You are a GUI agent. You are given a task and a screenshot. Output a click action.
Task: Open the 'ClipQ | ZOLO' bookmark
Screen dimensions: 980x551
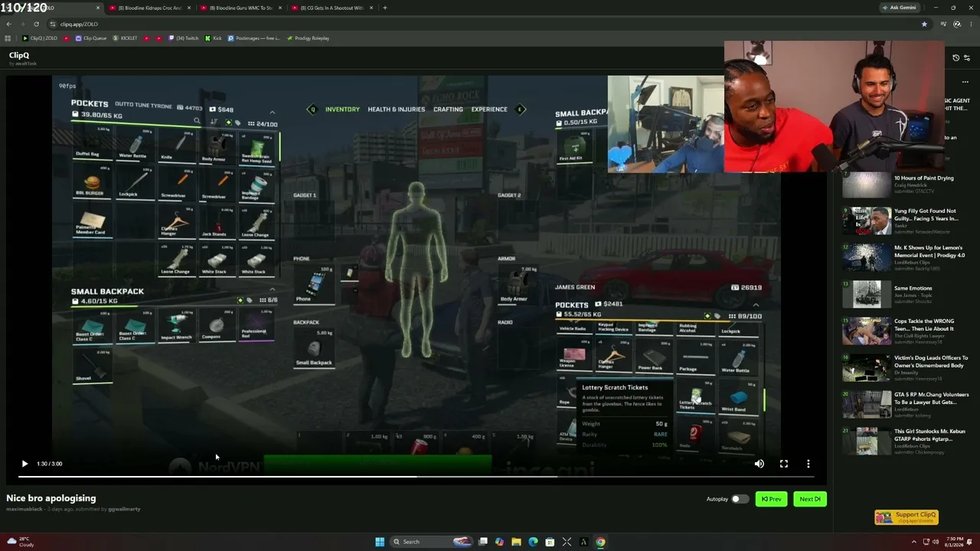[x=41, y=38]
